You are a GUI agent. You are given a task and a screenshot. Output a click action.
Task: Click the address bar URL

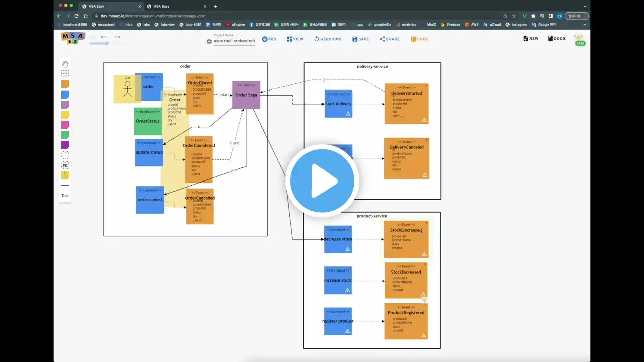pyautogui.click(x=153, y=16)
